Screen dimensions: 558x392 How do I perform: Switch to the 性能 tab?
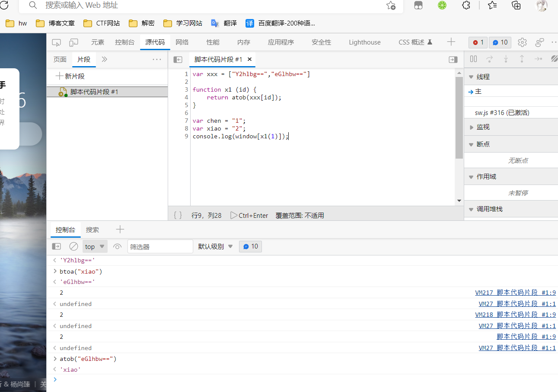tap(213, 42)
